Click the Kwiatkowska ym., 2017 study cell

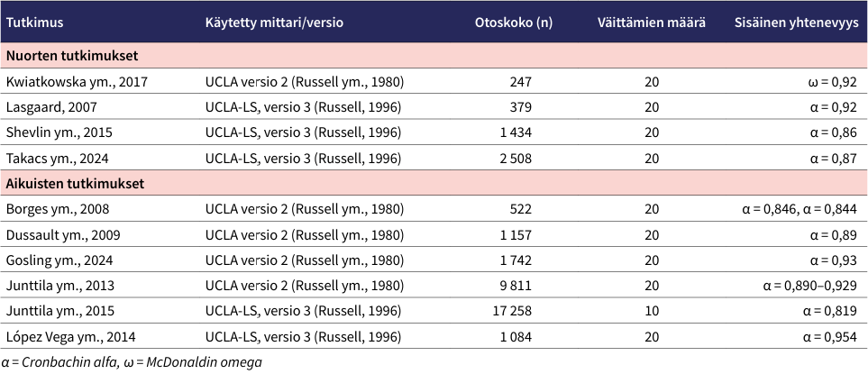click(77, 81)
